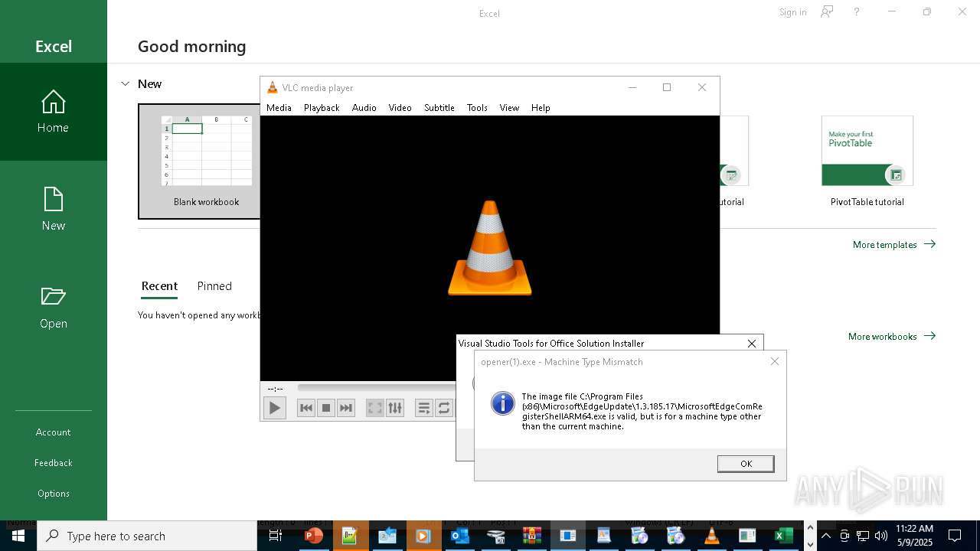Image resolution: width=980 pixels, height=551 pixels.
Task: Close the Machine Type Mismatch dialog
Action: [775, 361]
